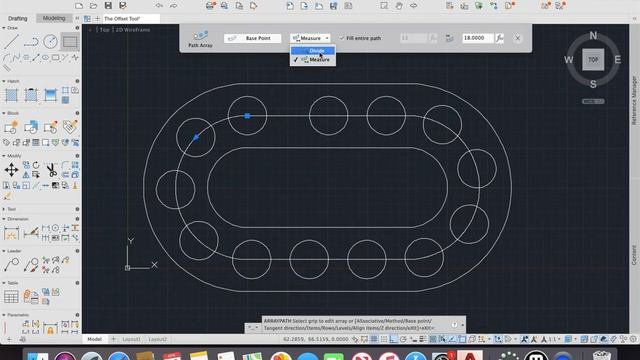Click the dimensional constraint lock icon
The width and height of the screenshot is (640, 360).
50,329
